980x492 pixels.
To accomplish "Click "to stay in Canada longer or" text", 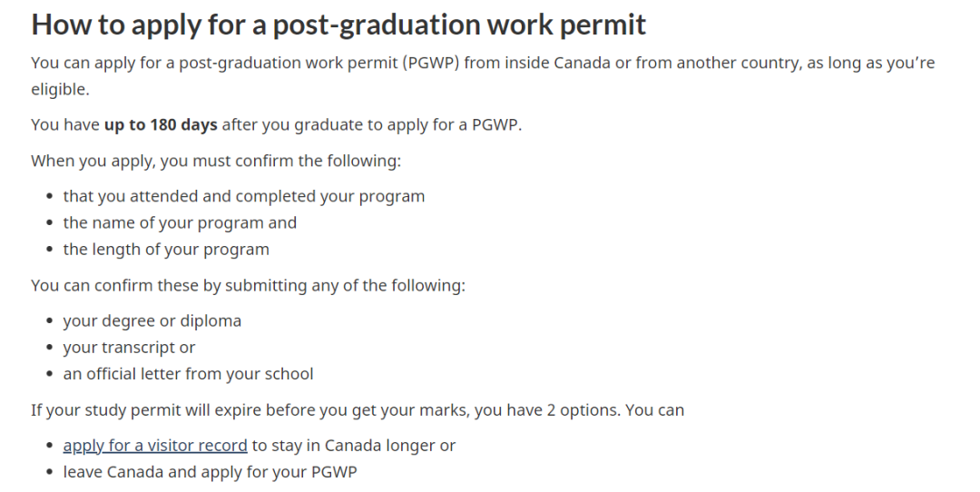I will [x=354, y=446].
